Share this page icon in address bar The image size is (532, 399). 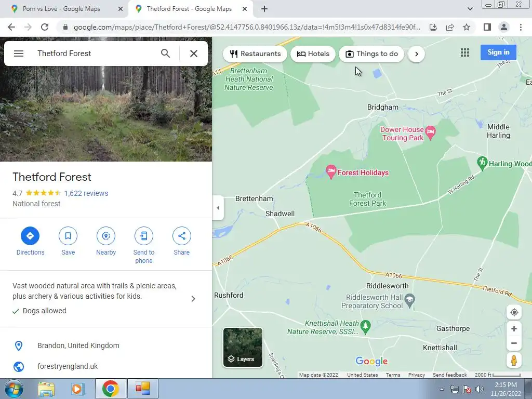450,27
